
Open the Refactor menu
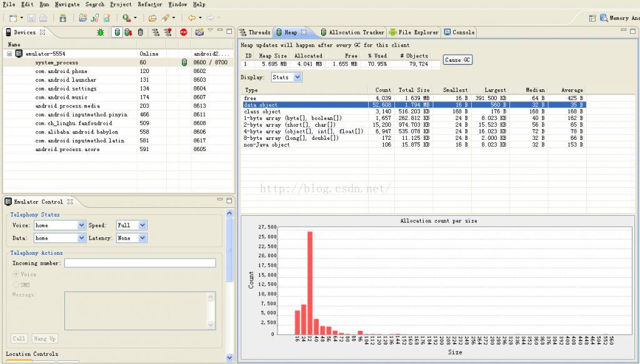150,4
